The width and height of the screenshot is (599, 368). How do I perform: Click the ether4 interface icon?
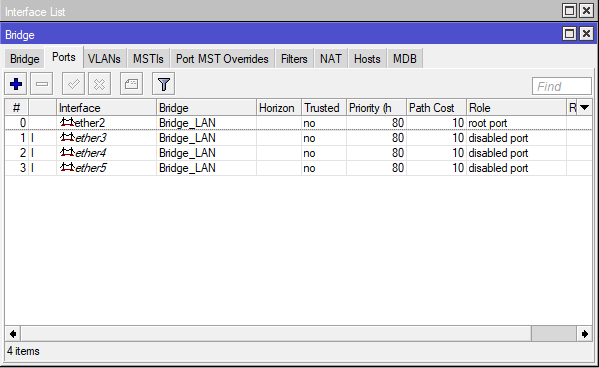tap(67, 152)
